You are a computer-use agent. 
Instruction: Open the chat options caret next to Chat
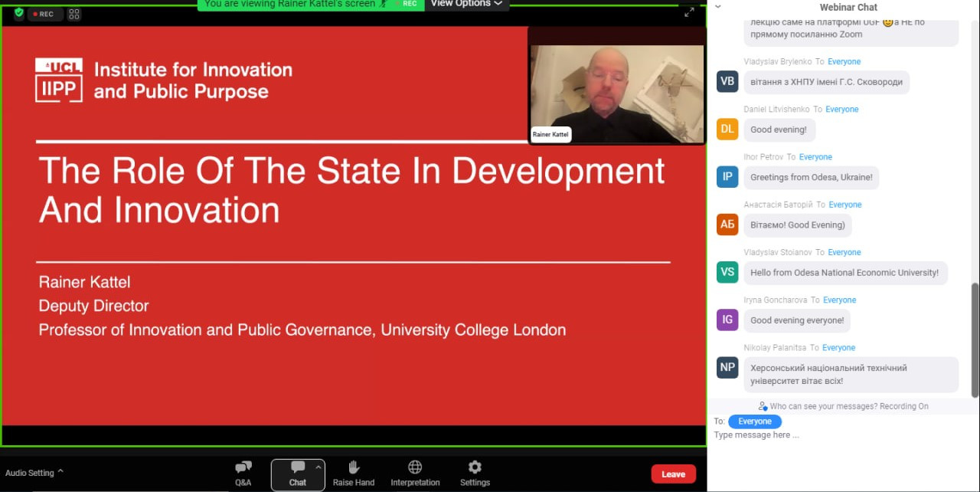coord(318,467)
